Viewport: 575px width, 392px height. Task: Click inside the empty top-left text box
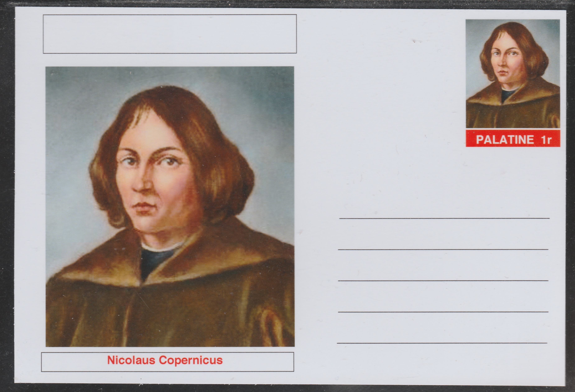170,34
